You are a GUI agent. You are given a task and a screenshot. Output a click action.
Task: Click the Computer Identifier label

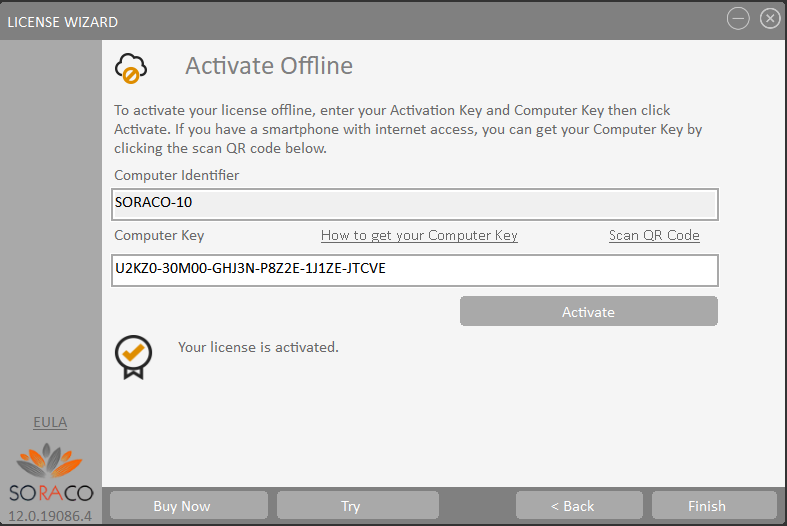pyautogui.click(x=176, y=175)
